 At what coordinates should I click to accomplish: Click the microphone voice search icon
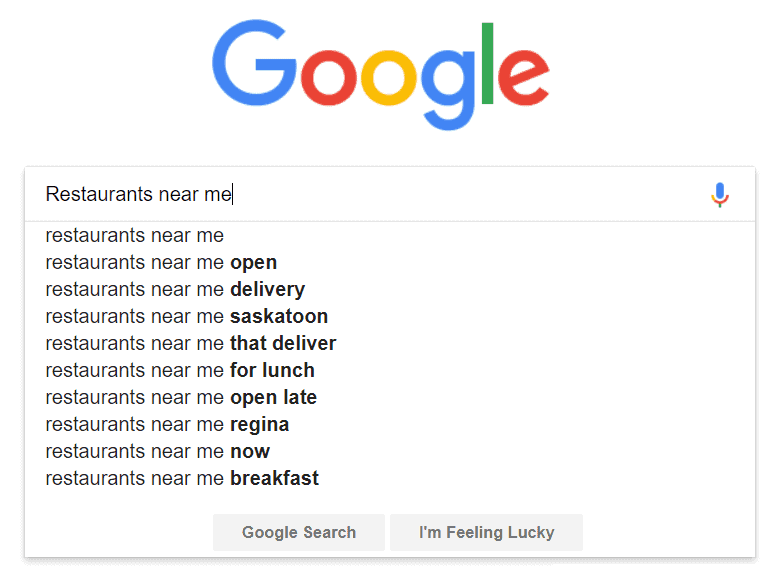720,195
